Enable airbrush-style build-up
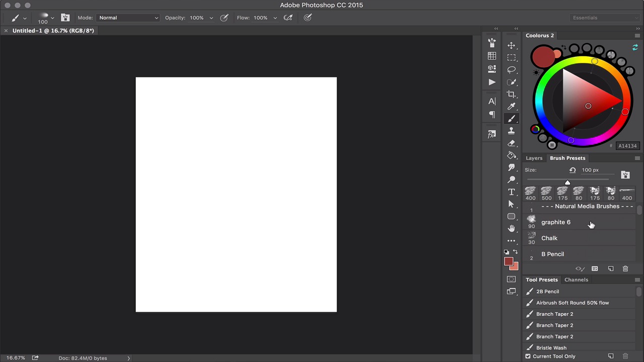Viewport: 644px width, 362px height. [288, 18]
